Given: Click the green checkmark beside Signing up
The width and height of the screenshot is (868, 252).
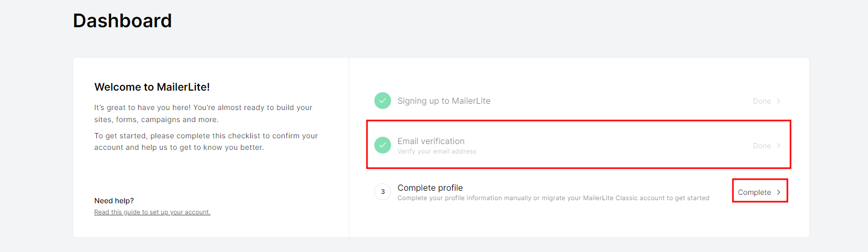Looking at the screenshot, I should coord(383,101).
